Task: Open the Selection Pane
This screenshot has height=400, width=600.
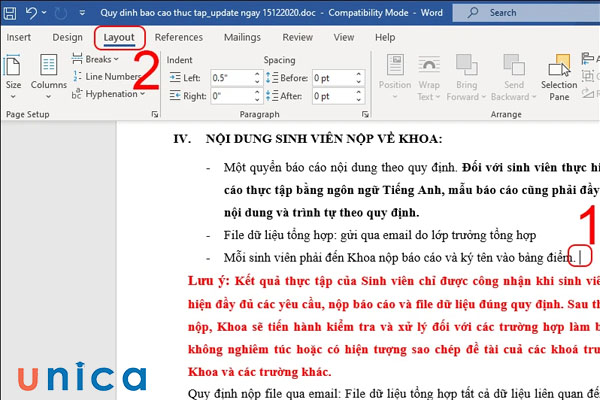Action: pyautogui.click(x=559, y=77)
